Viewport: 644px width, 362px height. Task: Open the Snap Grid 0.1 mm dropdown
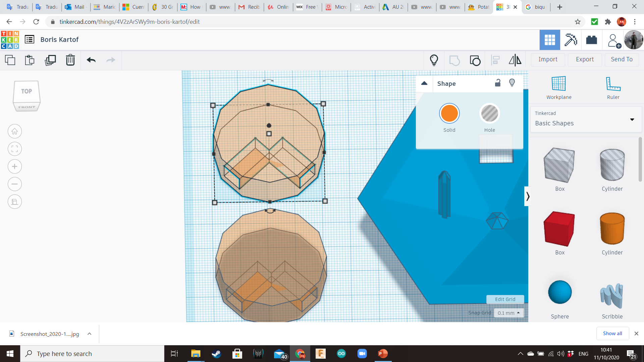point(508,313)
